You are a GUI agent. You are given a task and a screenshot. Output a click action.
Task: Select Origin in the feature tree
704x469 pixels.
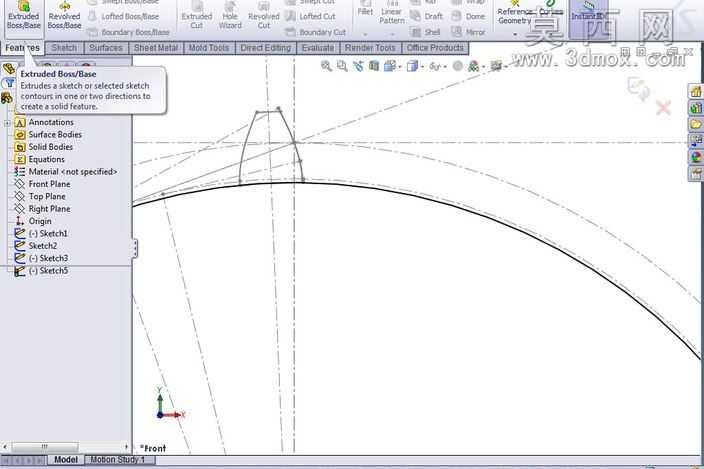40,221
